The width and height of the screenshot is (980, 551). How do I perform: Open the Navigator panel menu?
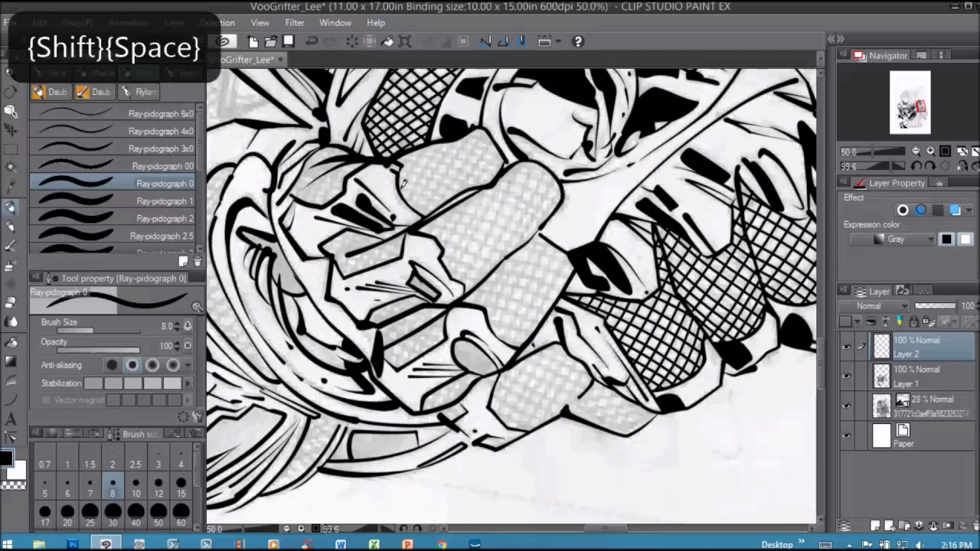pyautogui.click(x=844, y=55)
